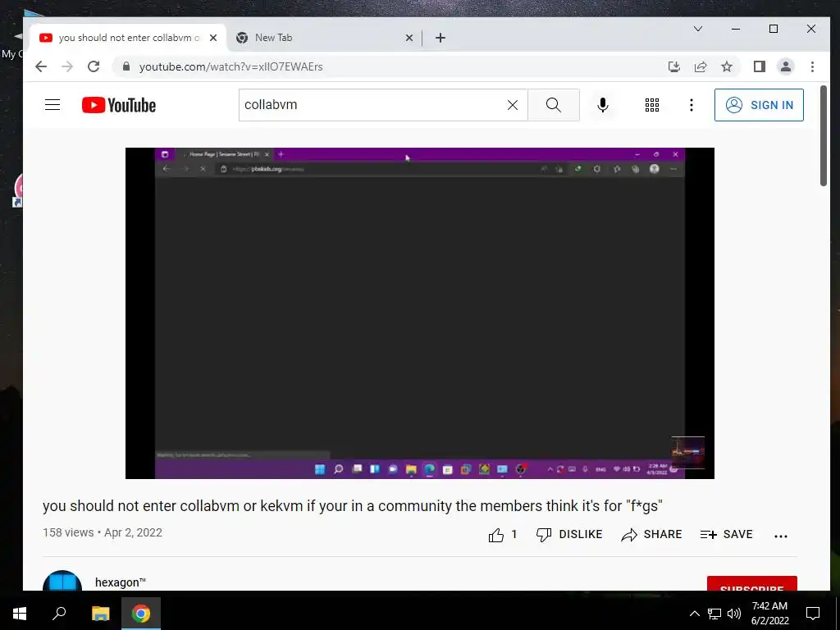This screenshot has width=840, height=630.
Task: Click the DISLIKE button
Action: point(569,535)
